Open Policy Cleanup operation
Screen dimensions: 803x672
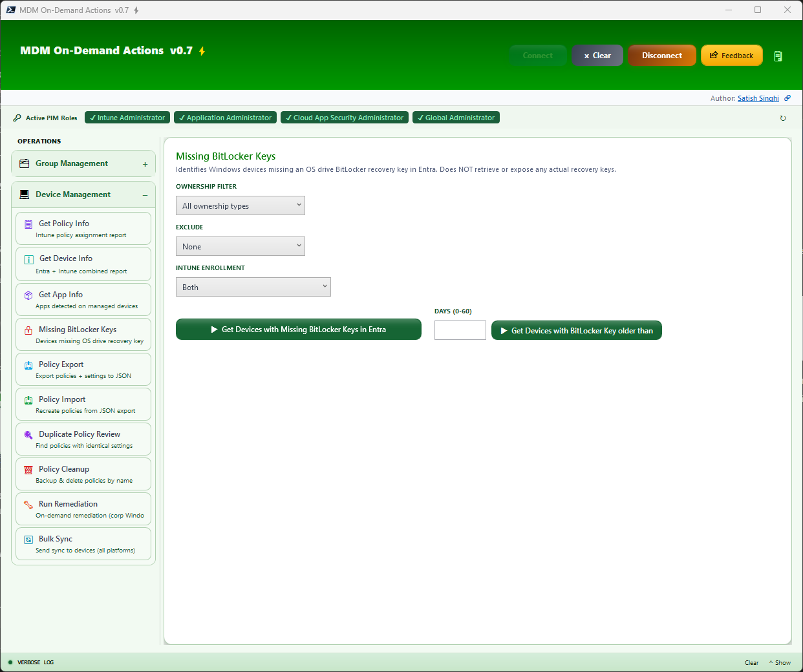[x=83, y=474]
